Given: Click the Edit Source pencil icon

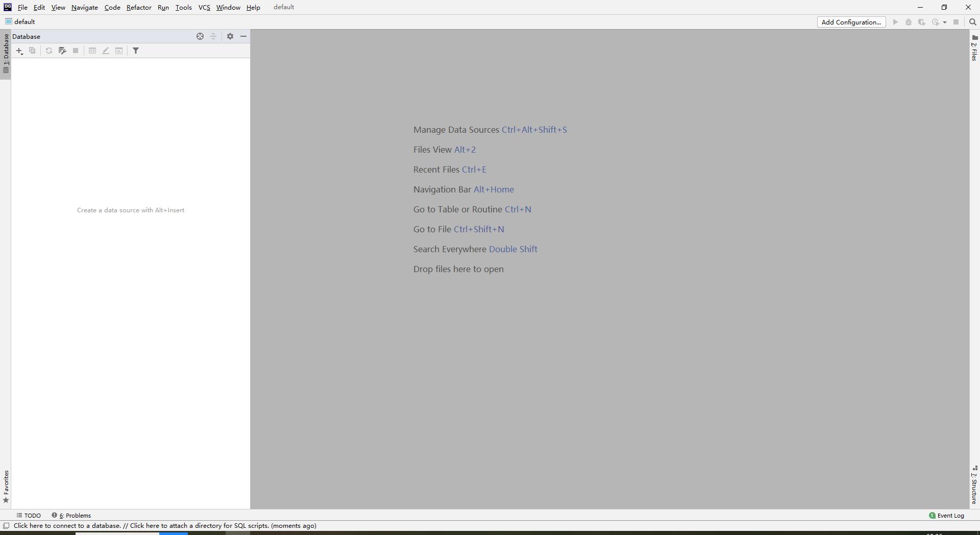Looking at the screenshot, I should click(x=106, y=51).
